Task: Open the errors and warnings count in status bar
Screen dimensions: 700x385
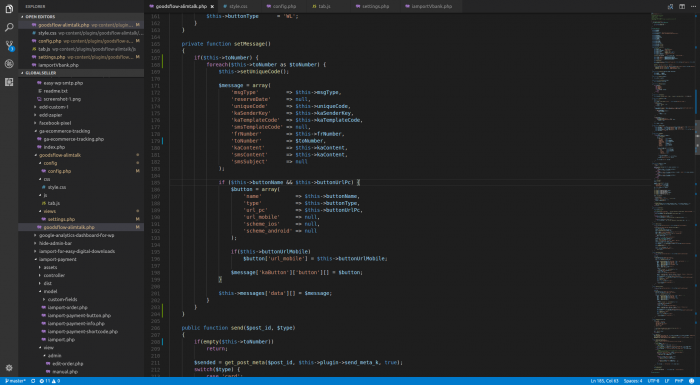Action: click(x=50, y=381)
